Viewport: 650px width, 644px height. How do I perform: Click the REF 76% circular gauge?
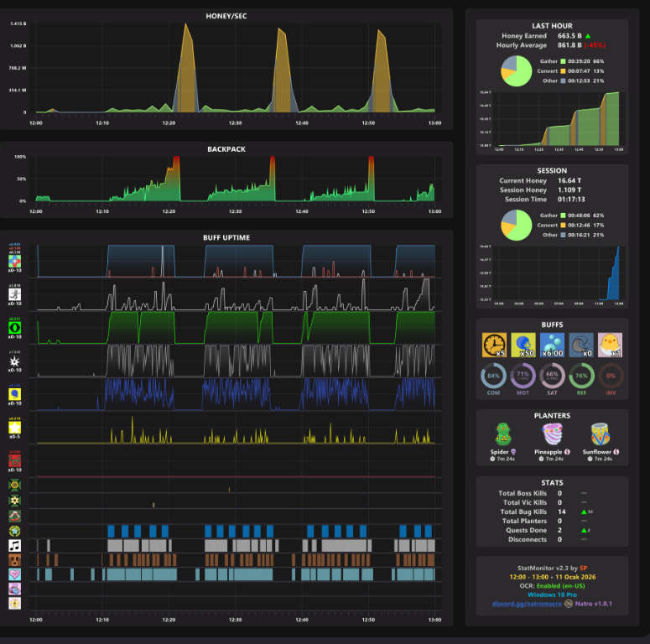pos(581,376)
